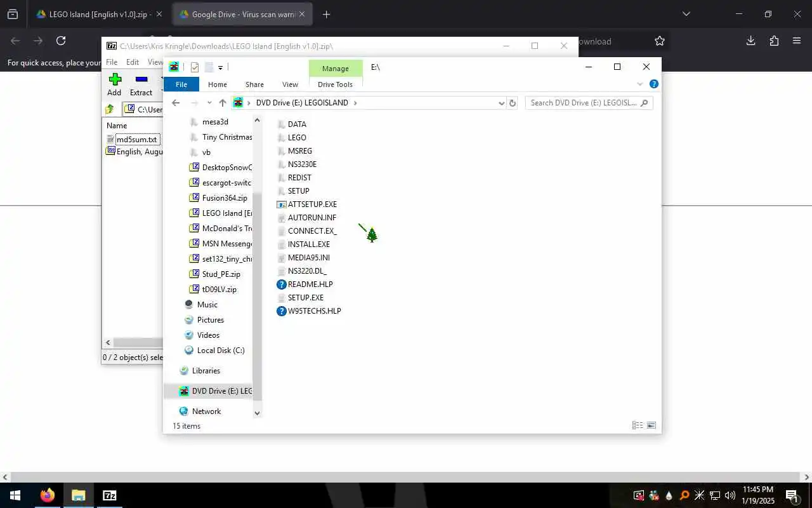This screenshot has height=508, width=812.
Task: Click the Explorer Up one level arrow
Action: click(x=222, y=103)
